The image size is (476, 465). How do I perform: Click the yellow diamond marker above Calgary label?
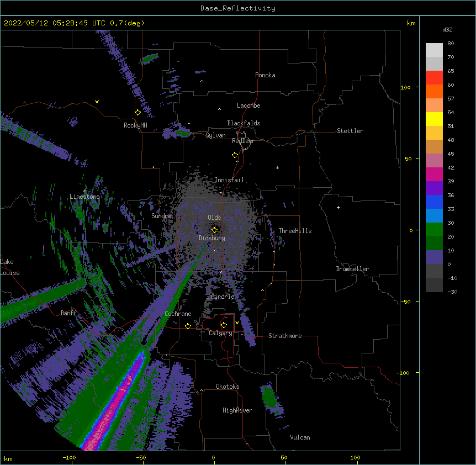tap(224, 325)
